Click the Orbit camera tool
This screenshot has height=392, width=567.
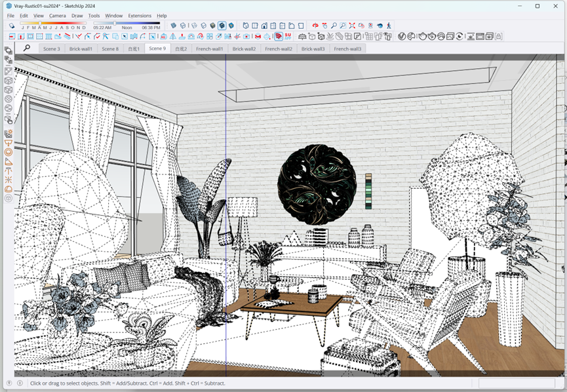pos(315,26)
